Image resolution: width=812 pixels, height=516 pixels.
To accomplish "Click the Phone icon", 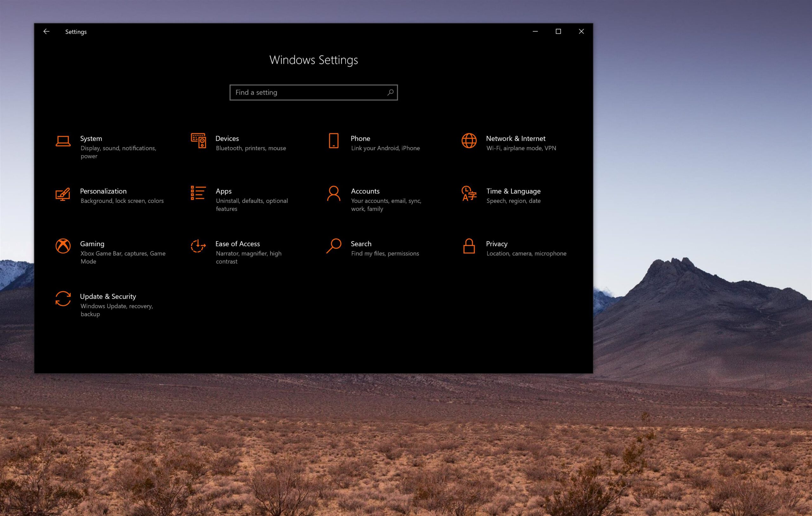I will pos(333,140).
